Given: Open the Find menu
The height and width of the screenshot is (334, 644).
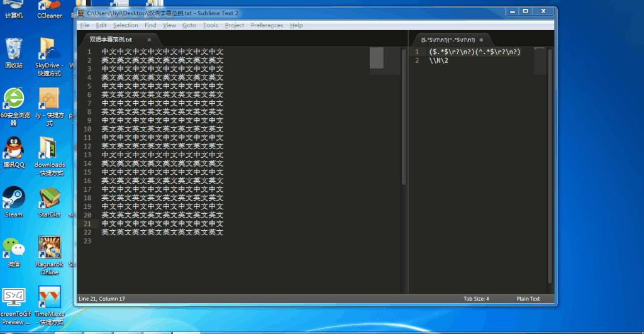Looking at the screenshot, I should pos(150,25).
